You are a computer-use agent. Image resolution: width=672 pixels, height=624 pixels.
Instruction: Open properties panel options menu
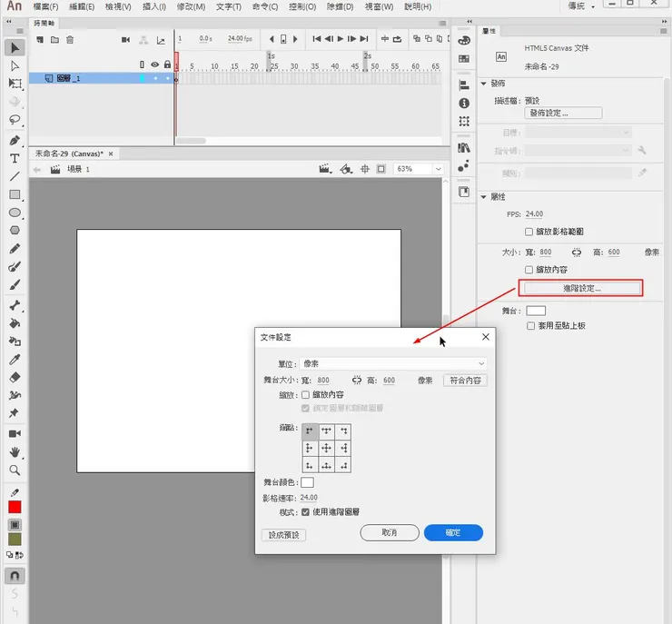[664, 31]
